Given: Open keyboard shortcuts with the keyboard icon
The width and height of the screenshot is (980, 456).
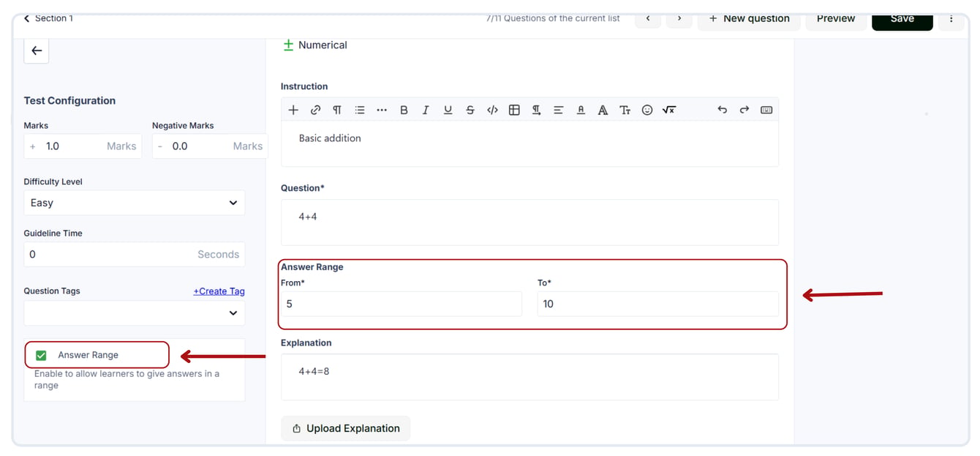Looking at the screenshot, I should [766, 110].
